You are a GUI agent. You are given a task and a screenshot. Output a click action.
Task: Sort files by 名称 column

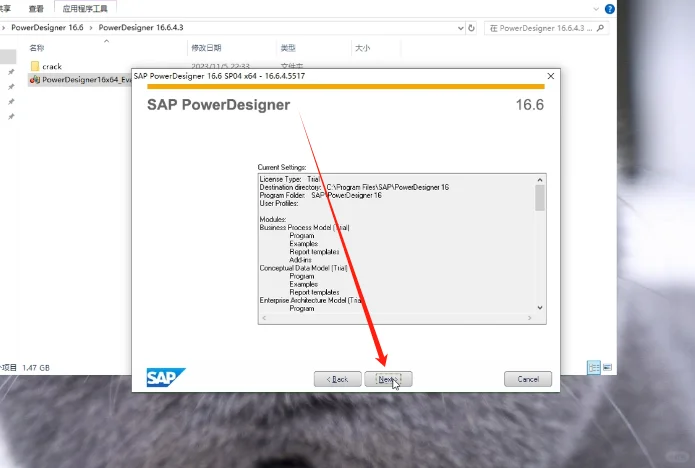(37, 48)
